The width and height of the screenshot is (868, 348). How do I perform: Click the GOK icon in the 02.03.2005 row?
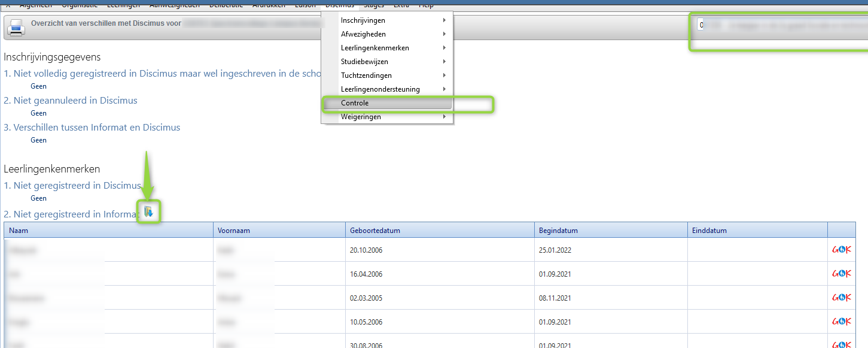tap(841, 298)
